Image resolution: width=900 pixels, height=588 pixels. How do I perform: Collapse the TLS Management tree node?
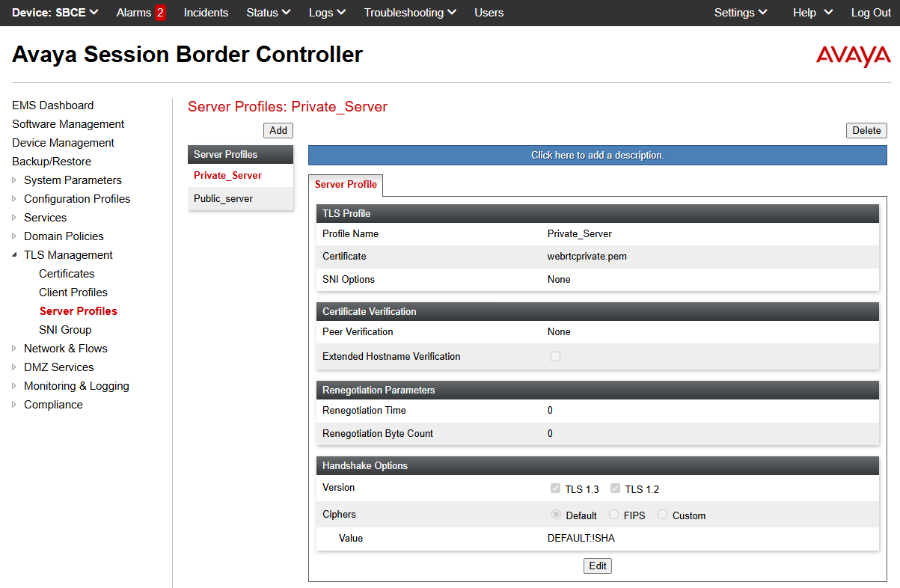click(15, 255)
